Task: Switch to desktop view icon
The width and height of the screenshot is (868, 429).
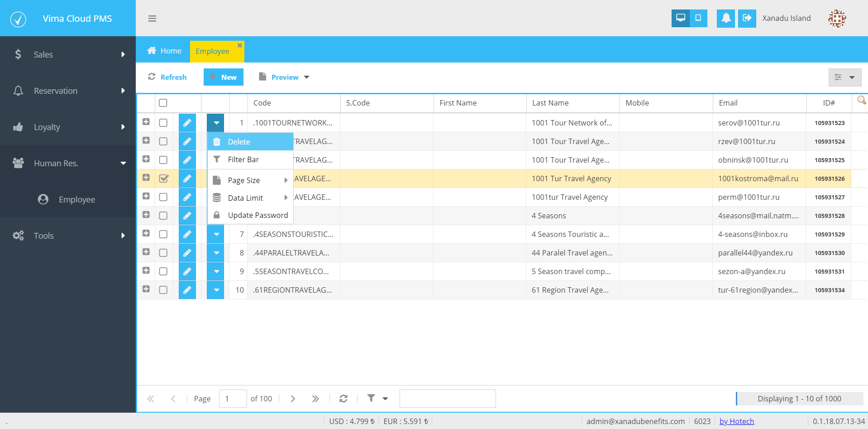Action: coord(680,18)
